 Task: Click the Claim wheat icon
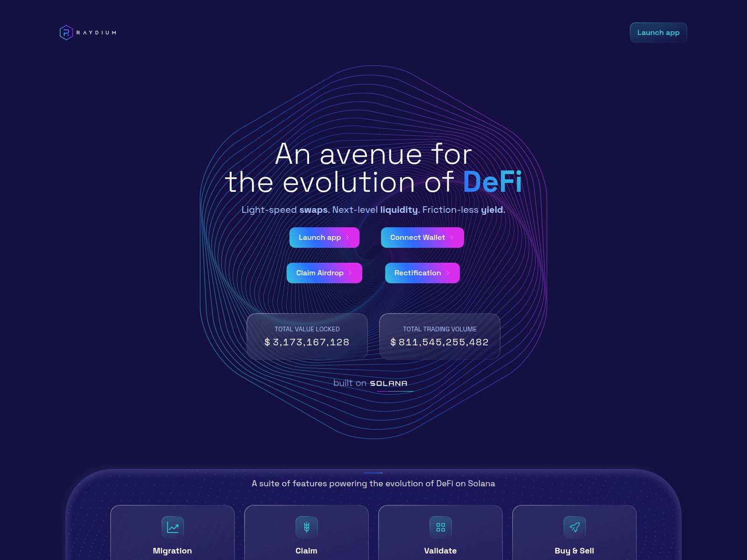[x=307, y=527]
